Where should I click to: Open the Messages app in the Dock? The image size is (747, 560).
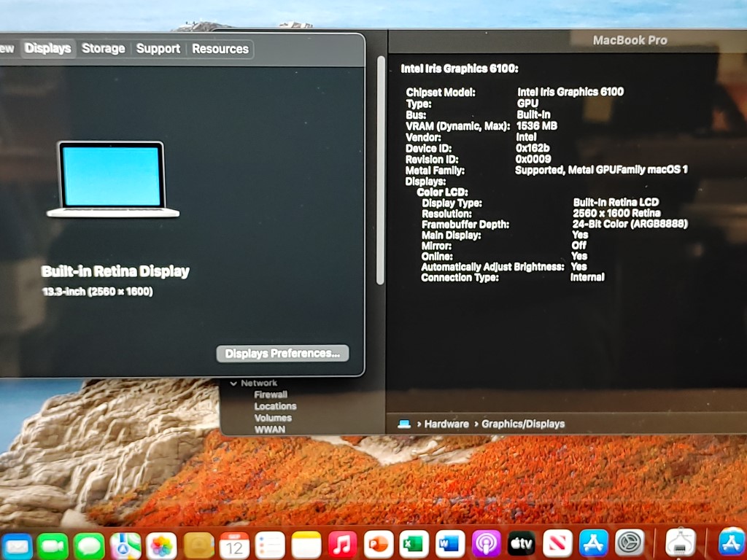click(88, 545)
